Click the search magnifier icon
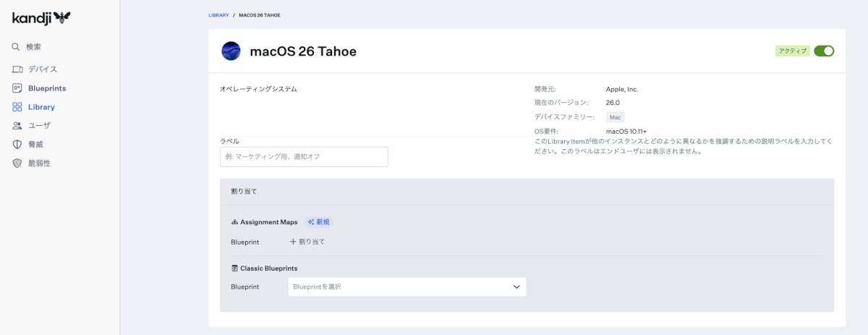Viewport: 868px width, 335px height. [16, 47]
